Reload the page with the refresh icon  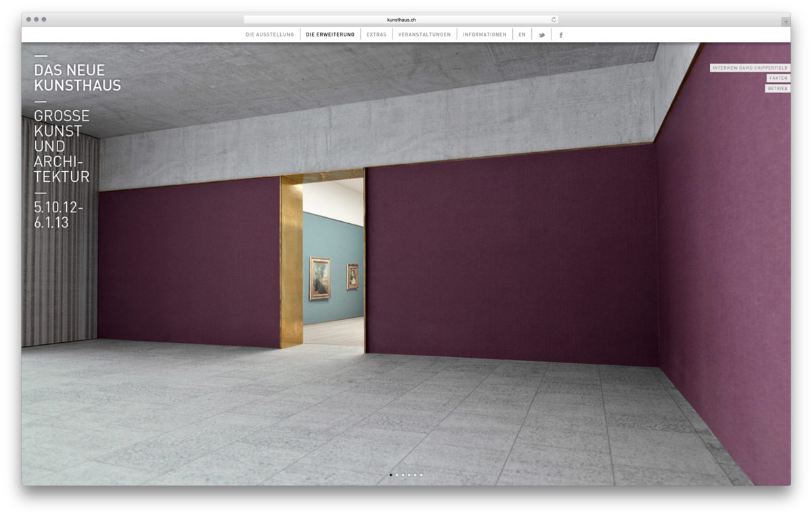554,20
